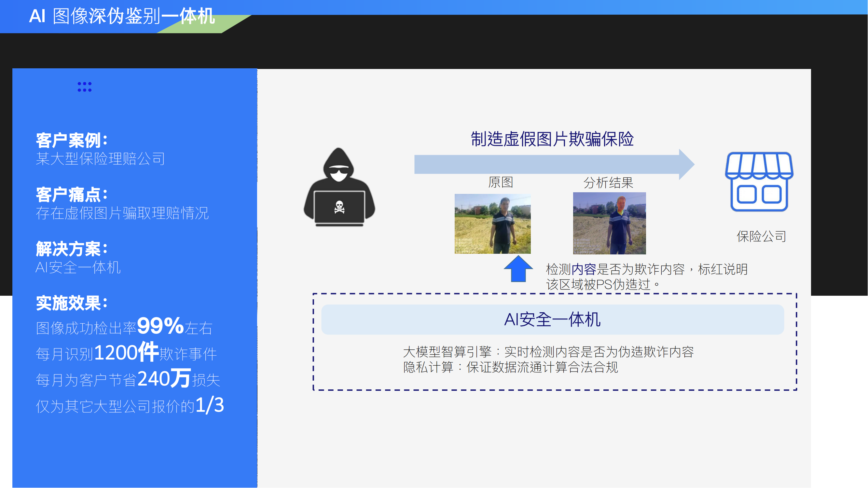Select the original field photo thumbnail
The height and width of the screenshot is (488, 868).
[x=493, y=224]
